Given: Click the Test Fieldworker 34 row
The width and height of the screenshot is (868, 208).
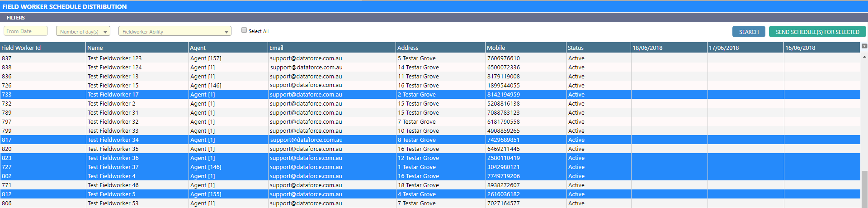Looking at the screenshot, I should (430, 140).
